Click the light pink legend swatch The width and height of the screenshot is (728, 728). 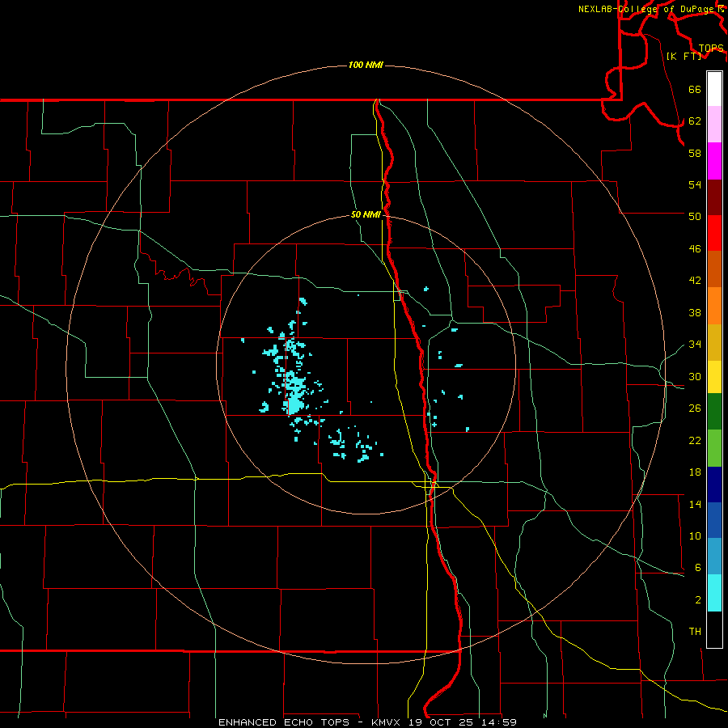(714, 125)
